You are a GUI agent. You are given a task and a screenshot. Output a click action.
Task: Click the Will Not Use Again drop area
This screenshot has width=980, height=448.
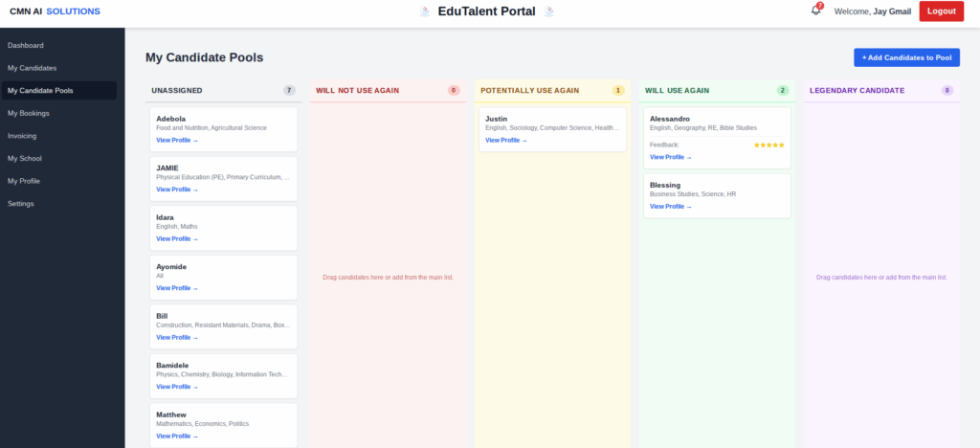(388, 277)
